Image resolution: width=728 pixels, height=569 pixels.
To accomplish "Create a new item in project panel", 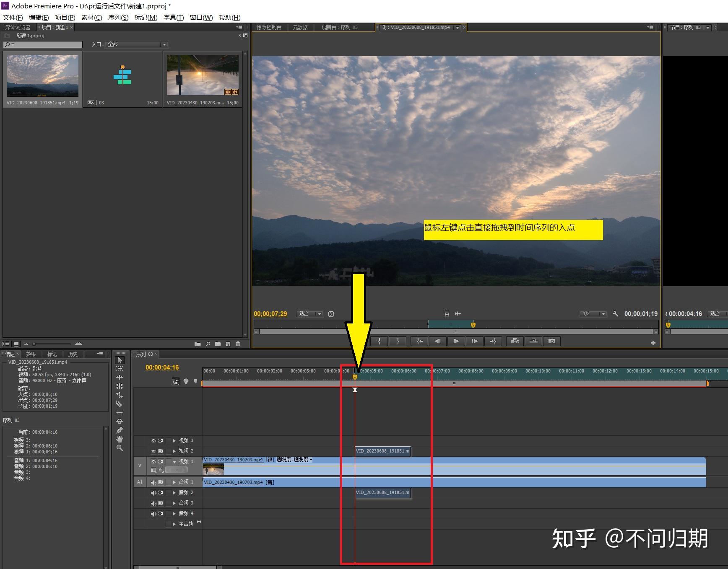I will (x=228, y=344).
